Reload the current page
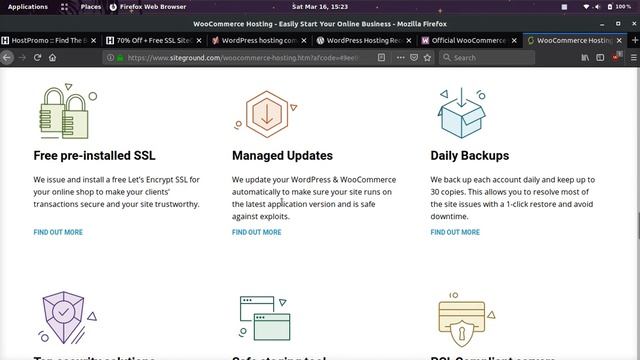The image size is (640, 360). (37, 58)
